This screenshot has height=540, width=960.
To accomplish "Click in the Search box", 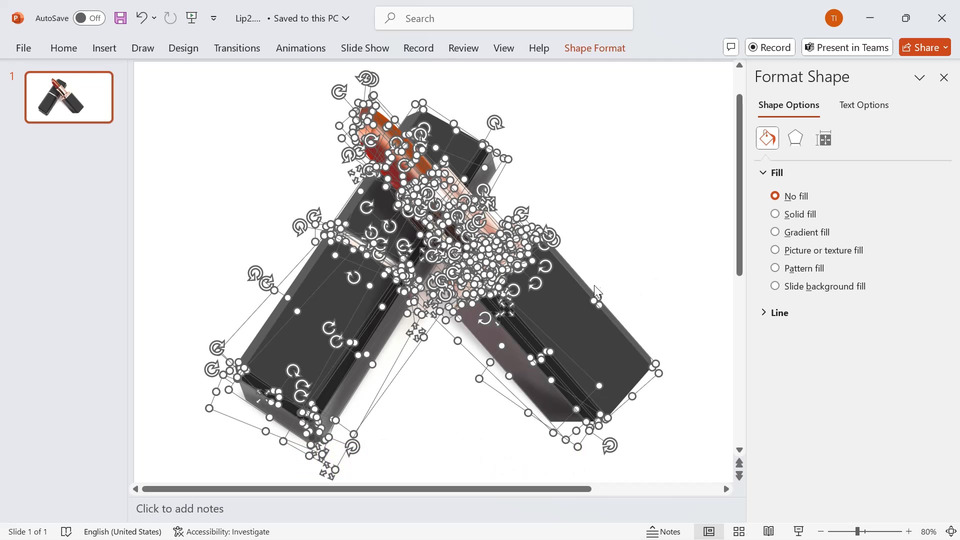I will (504, 18).
